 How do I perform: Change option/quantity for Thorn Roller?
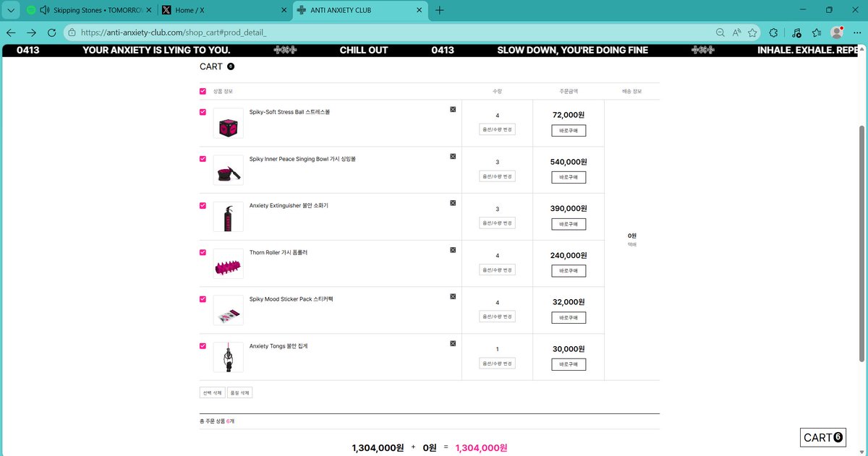click(x=497, y=270)
